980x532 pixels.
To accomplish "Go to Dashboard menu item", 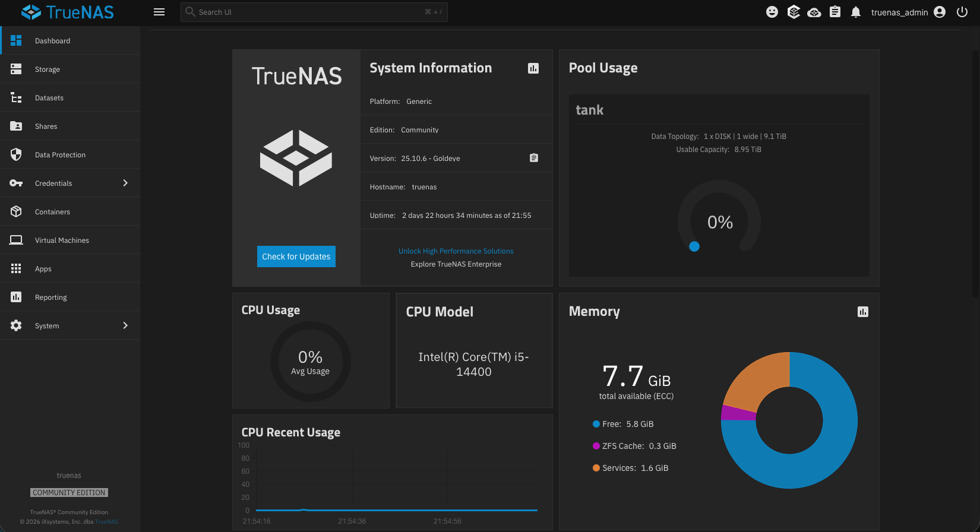I will [70, 40].
